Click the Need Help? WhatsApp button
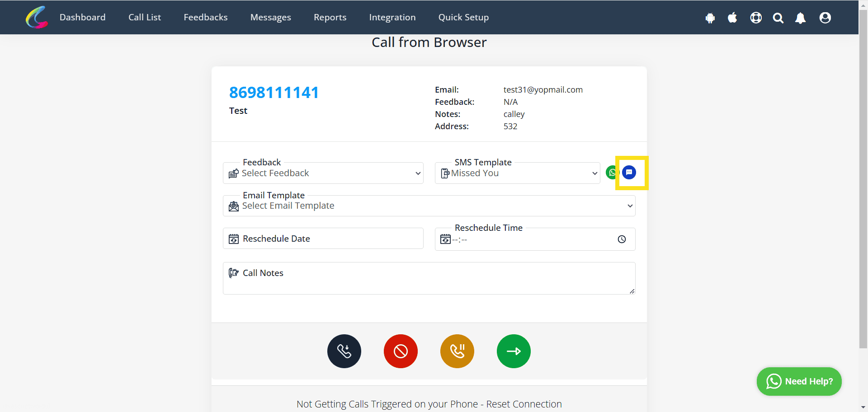The width and height of the screenshot is (868, 412). point(799,381)
